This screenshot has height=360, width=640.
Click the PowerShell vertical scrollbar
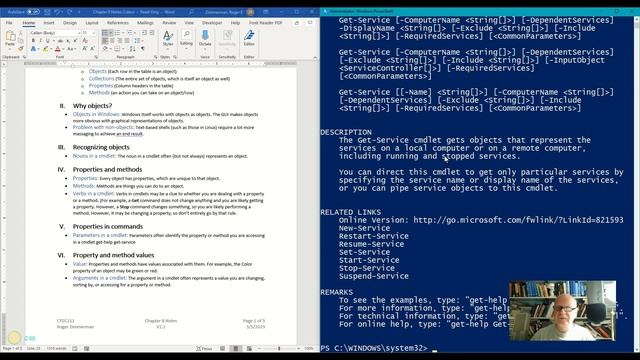[x=637, y=184]
